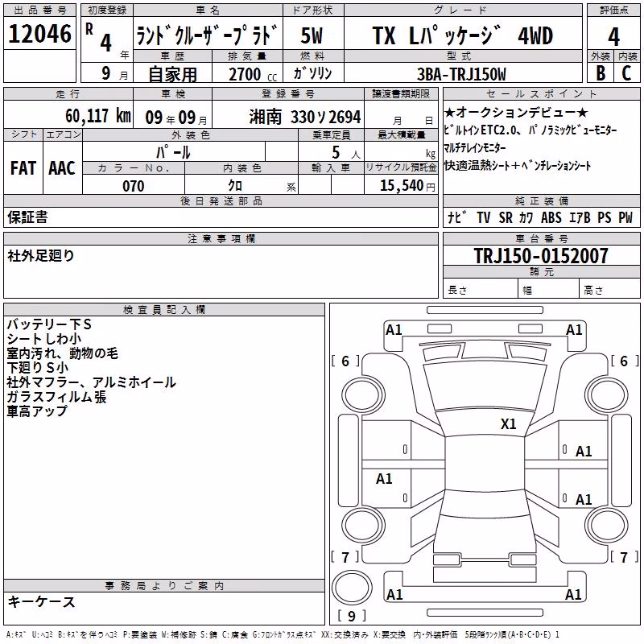Click the lot number 12046

point(39,34)
